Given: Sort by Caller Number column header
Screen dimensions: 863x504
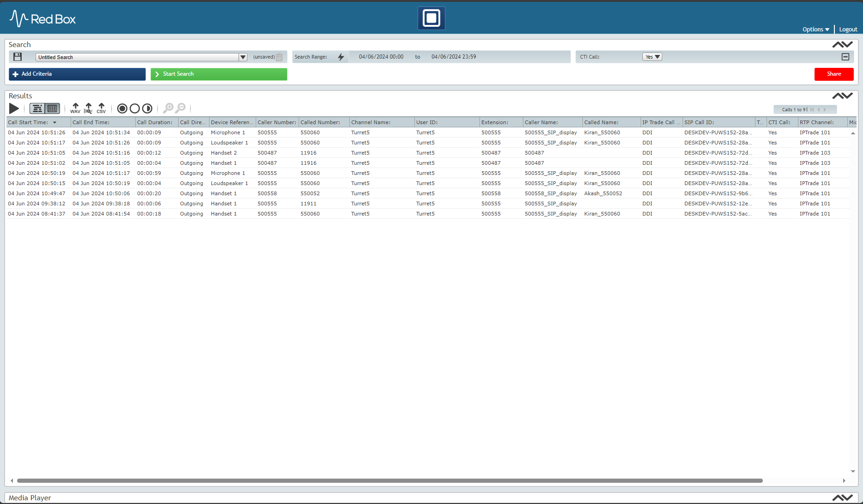Looking at the screenshot, I should click(x=277, y=122).
